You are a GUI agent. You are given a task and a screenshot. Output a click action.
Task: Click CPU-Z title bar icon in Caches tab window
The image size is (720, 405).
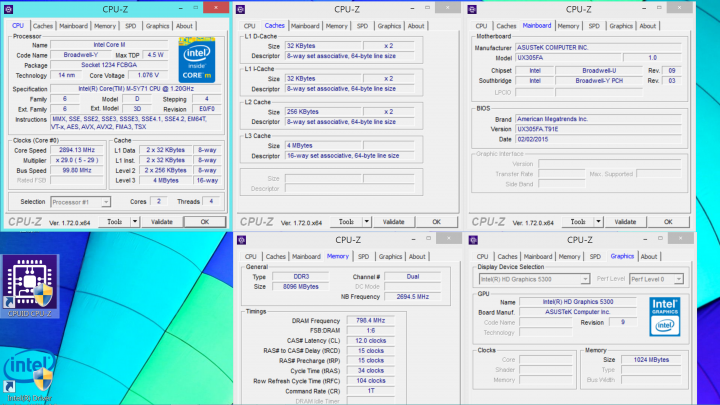(x=241, y=9)
